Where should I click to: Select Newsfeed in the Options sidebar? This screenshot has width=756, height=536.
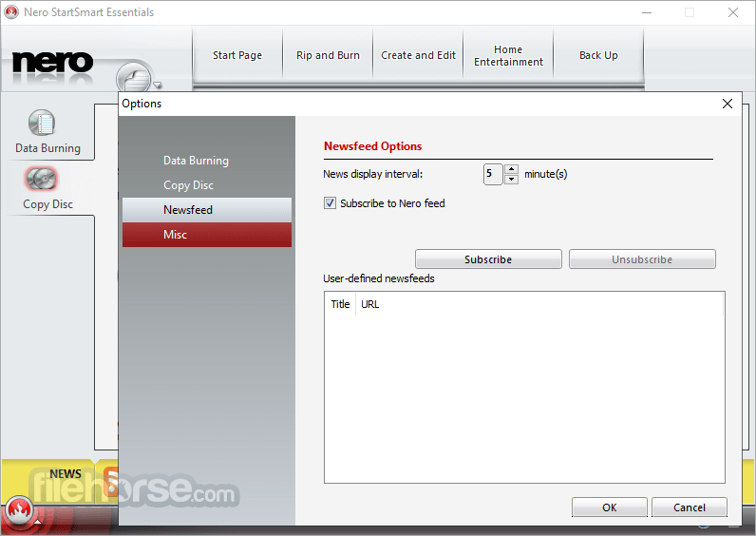(207, 210)
